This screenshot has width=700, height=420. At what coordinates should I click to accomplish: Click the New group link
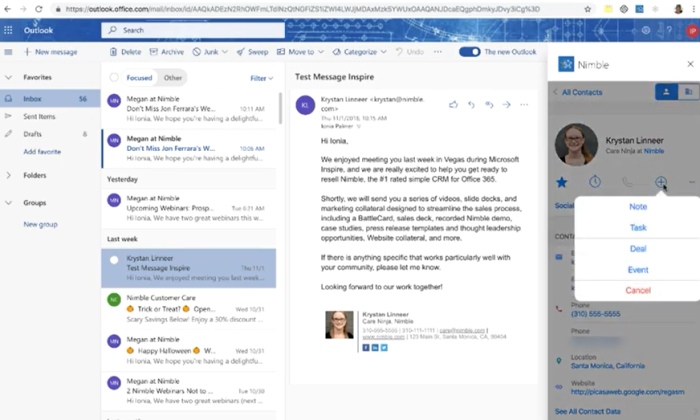coord(40,225)
